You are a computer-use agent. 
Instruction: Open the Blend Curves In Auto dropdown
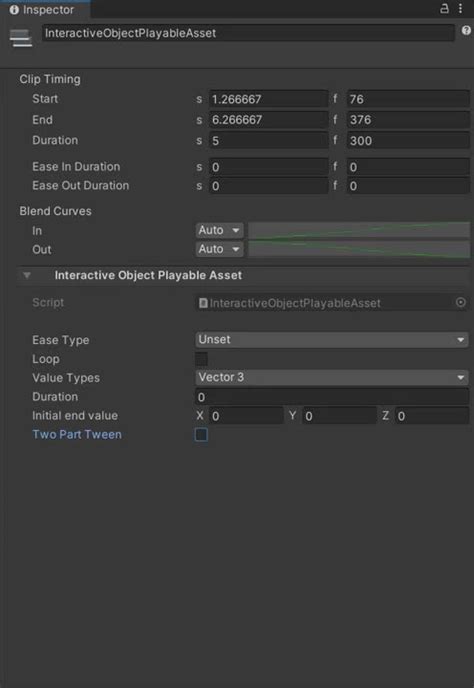(x=219, y=230)
